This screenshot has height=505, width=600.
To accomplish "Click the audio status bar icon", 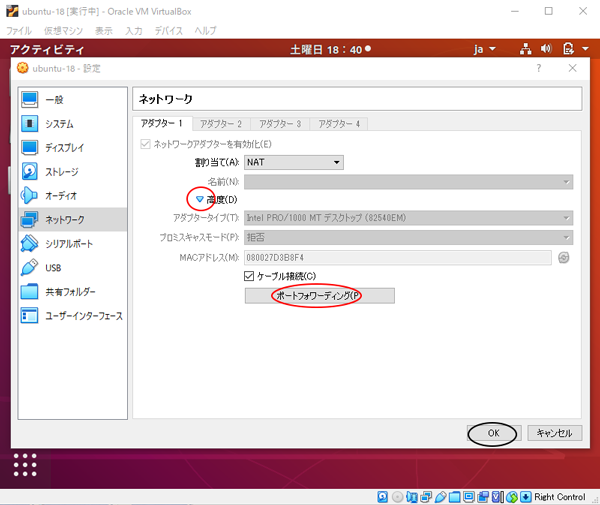I will coord(412,497).
